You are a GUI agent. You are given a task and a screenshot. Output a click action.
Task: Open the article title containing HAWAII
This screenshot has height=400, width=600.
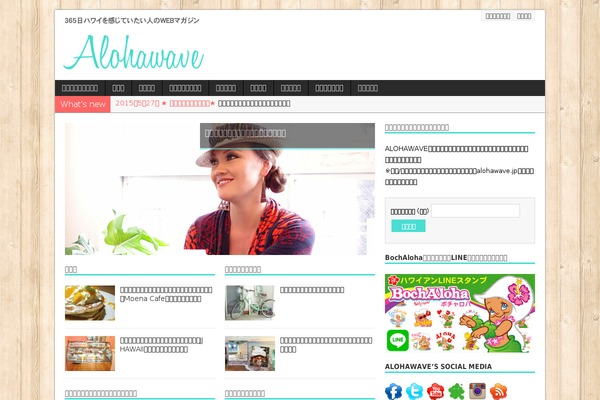click(161, 345)
